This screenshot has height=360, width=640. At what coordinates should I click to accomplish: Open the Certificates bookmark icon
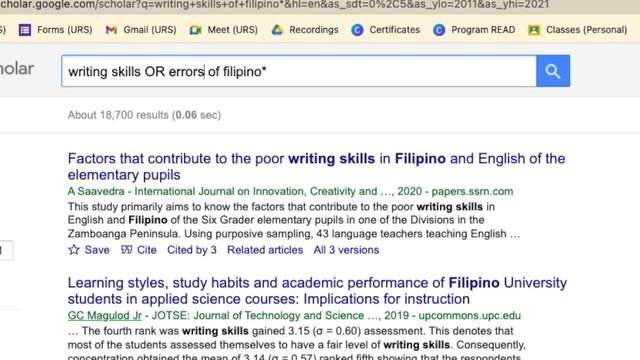(x=357, y=30)
